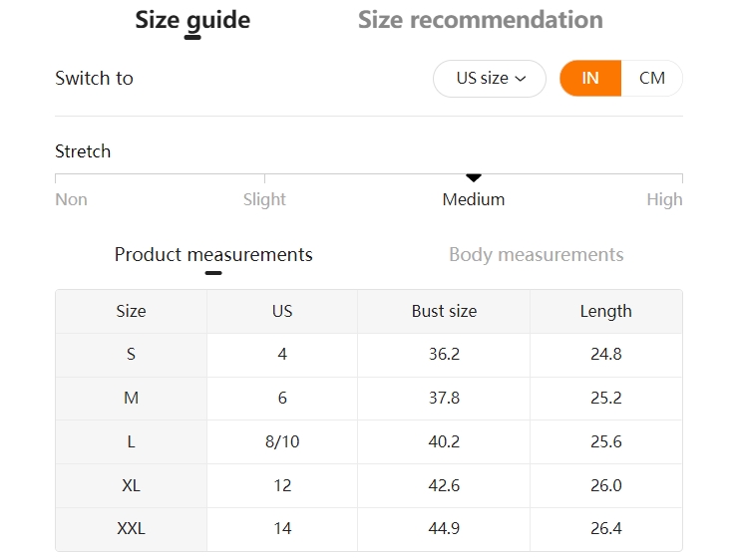
Task: Click the L size cell
Action: [x=131, y=441]
